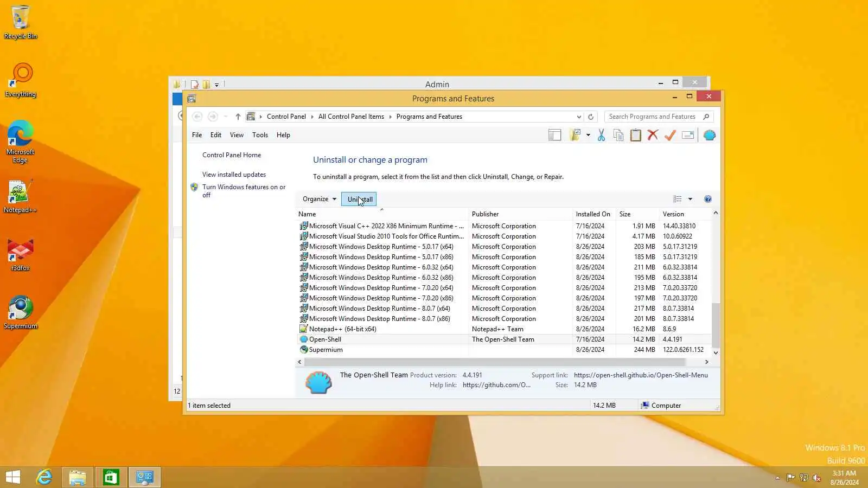Expand arrow after All Control Panel Items
868x488 pixels.
pos(390,117)
